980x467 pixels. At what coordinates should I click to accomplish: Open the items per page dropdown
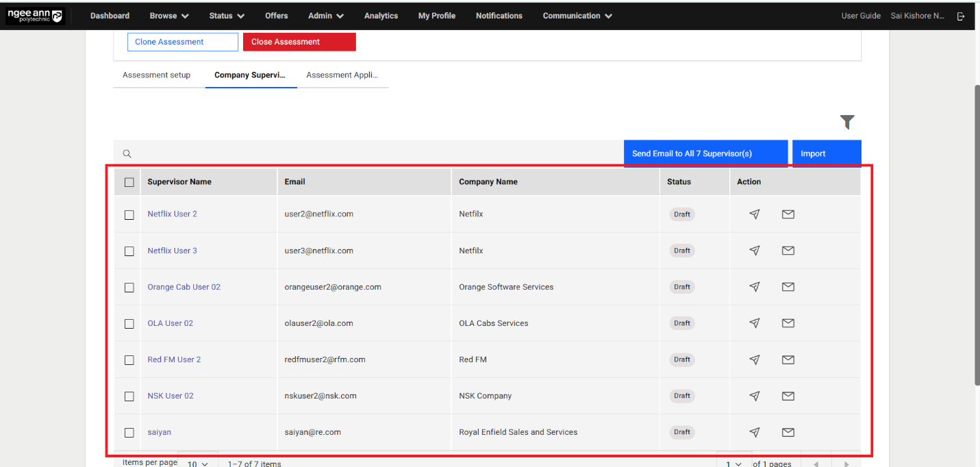[197, 464]
